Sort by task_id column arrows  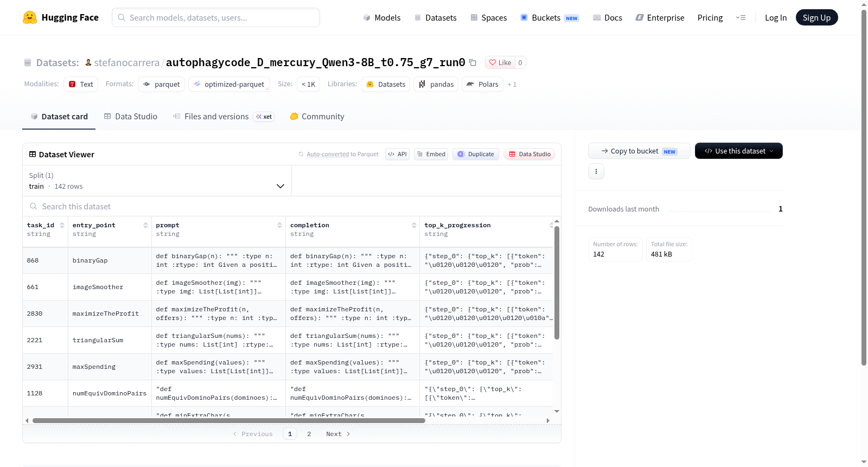click(62, 225)
